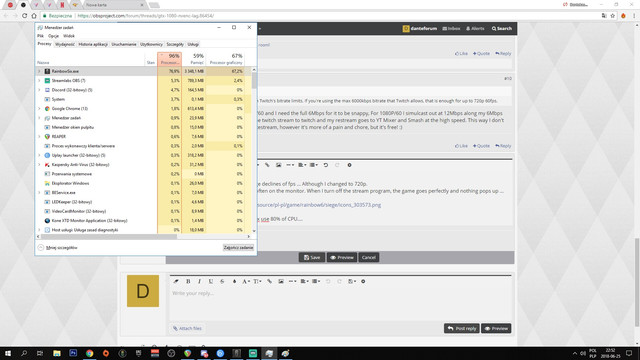Open text color picker in reply editor
The height and width of the screenshot is (360, 640).
[234, 281]
